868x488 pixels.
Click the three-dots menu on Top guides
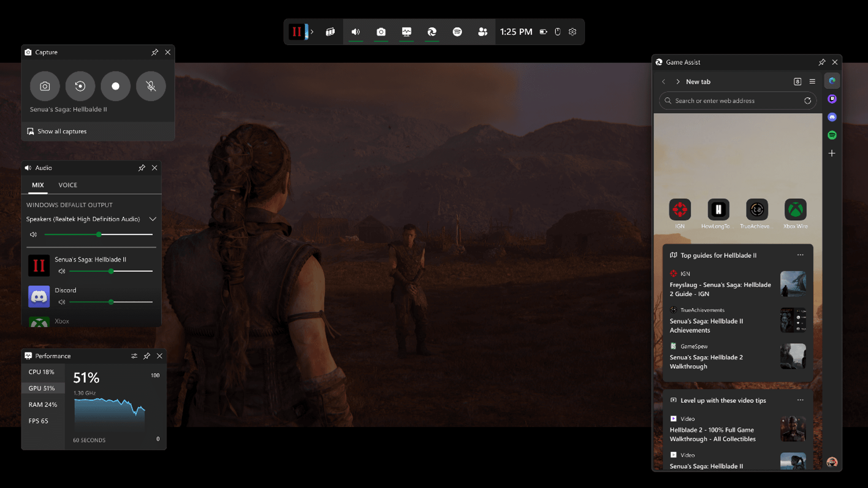[800, 255]
